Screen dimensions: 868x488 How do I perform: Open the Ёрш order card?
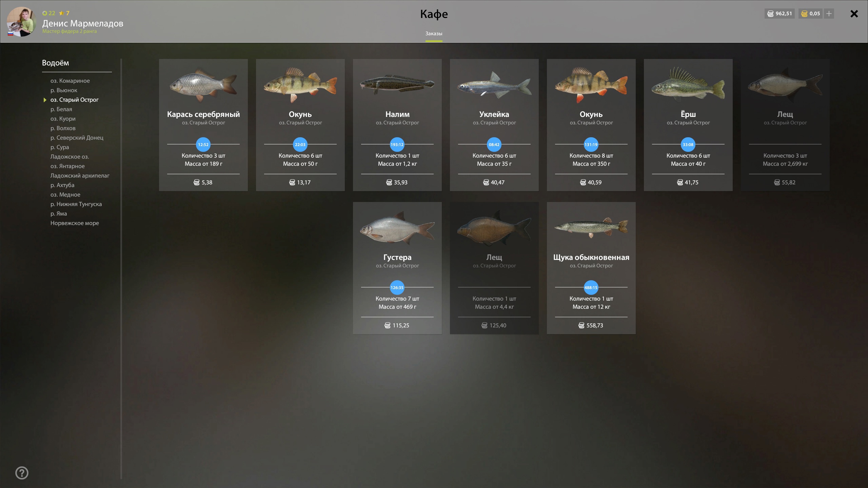688,125
